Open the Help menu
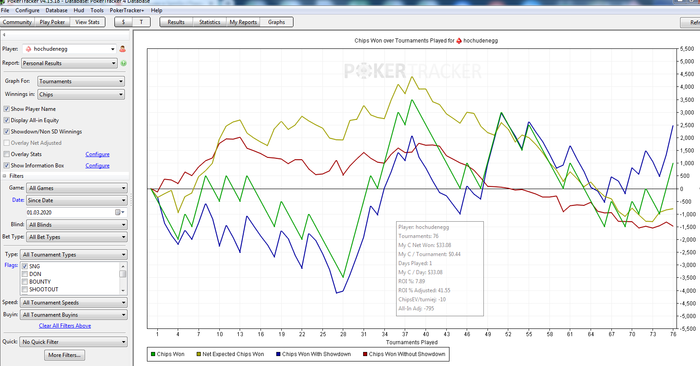Image resolution: width=700 pixels, height=366 pixels. 156,10
